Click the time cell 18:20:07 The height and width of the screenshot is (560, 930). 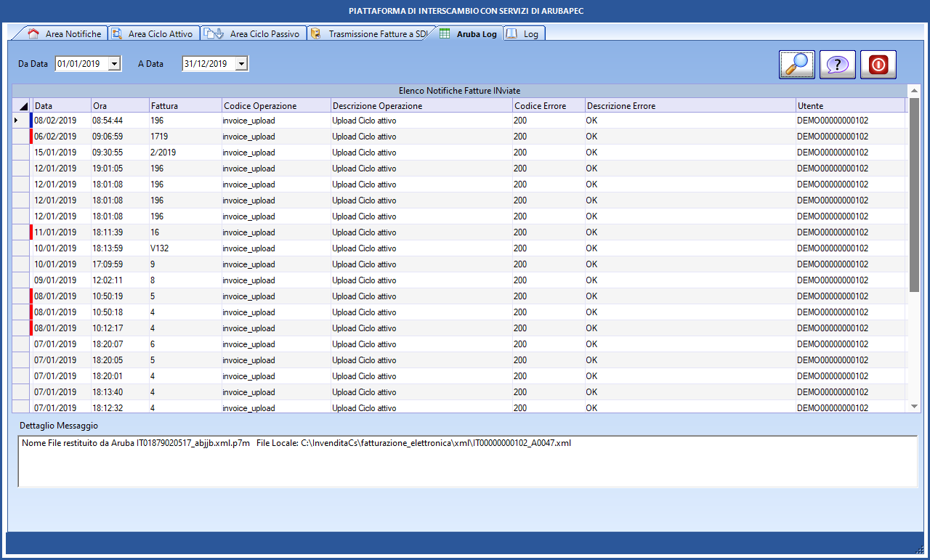[x=120, y=344]
